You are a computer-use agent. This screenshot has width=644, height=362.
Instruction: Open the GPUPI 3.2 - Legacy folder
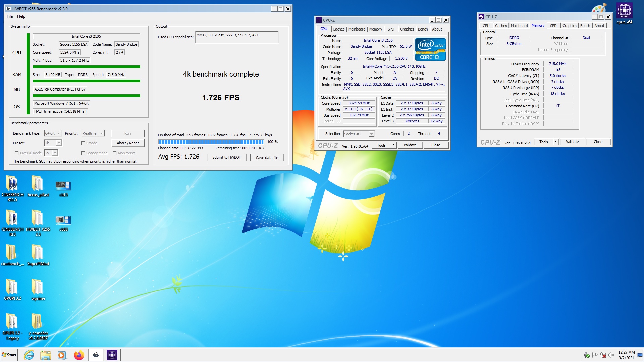pos(12,326)
